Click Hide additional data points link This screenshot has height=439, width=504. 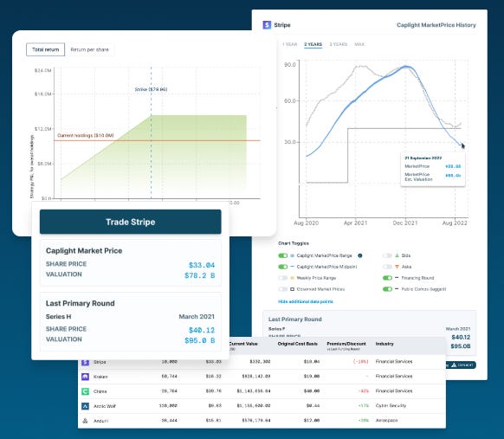click(x=306, y=301)
